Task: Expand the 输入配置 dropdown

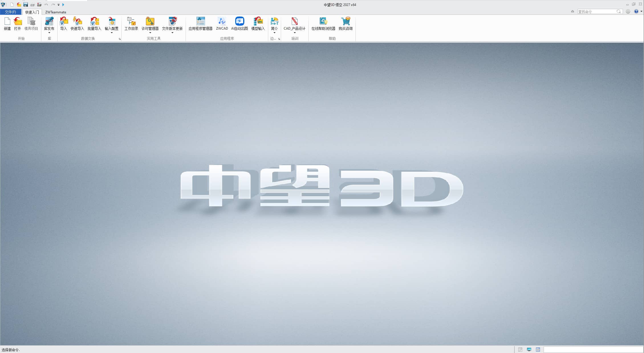Action: (111, 33)
